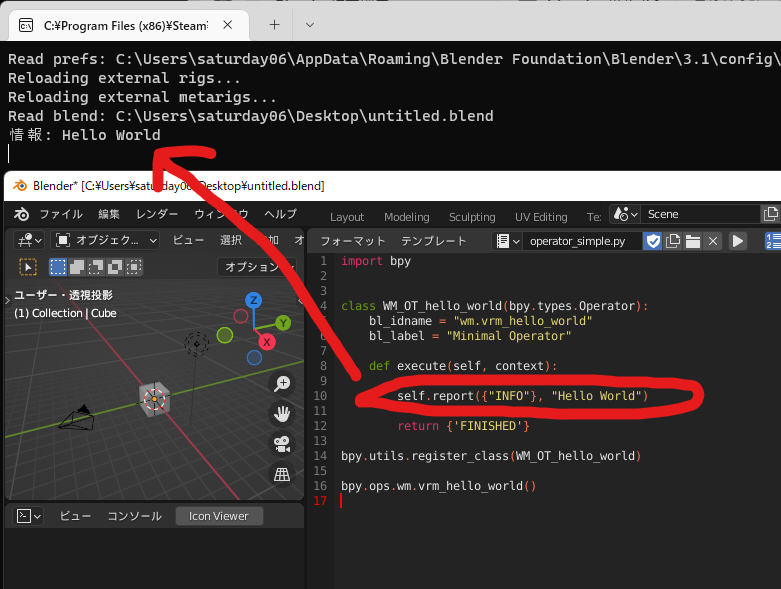This screenshot has width=781, height=589.
Task: Click the negative Y green gizmo circle
Action: pos(225,335)
